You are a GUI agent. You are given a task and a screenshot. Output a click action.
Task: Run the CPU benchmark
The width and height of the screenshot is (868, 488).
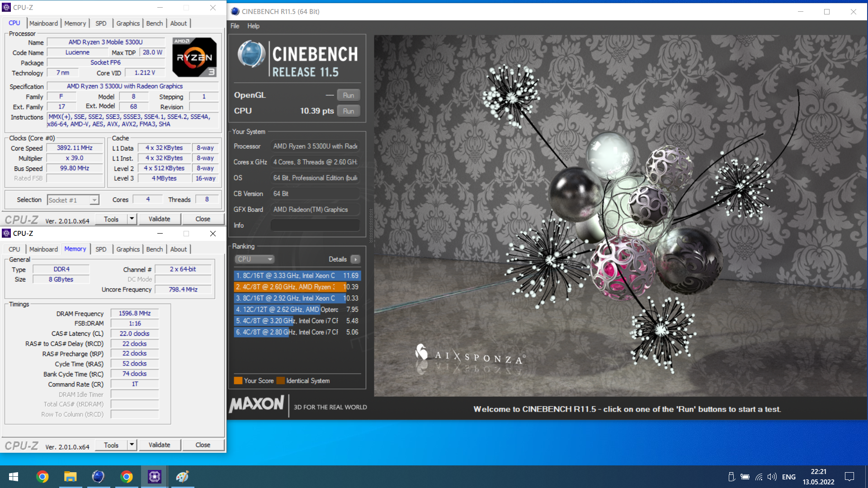[x=348, y=111]
